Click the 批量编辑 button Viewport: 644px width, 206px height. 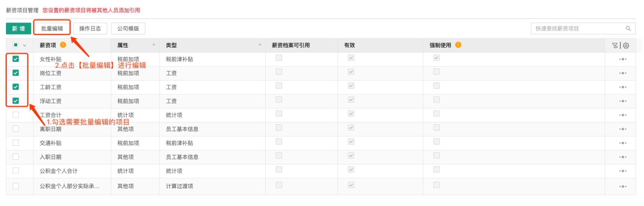tap(52, 28)
